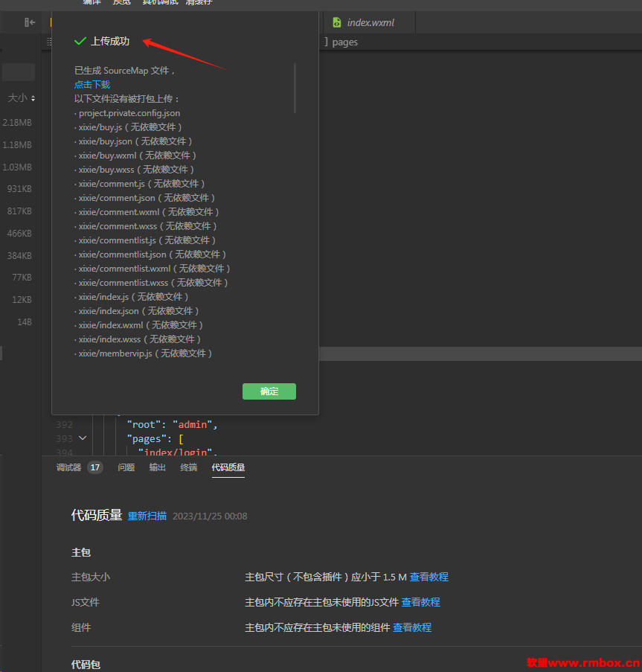Click the 重新扫描 rescan link
Viewport: 642px width, 672px height.
point(147,516)
